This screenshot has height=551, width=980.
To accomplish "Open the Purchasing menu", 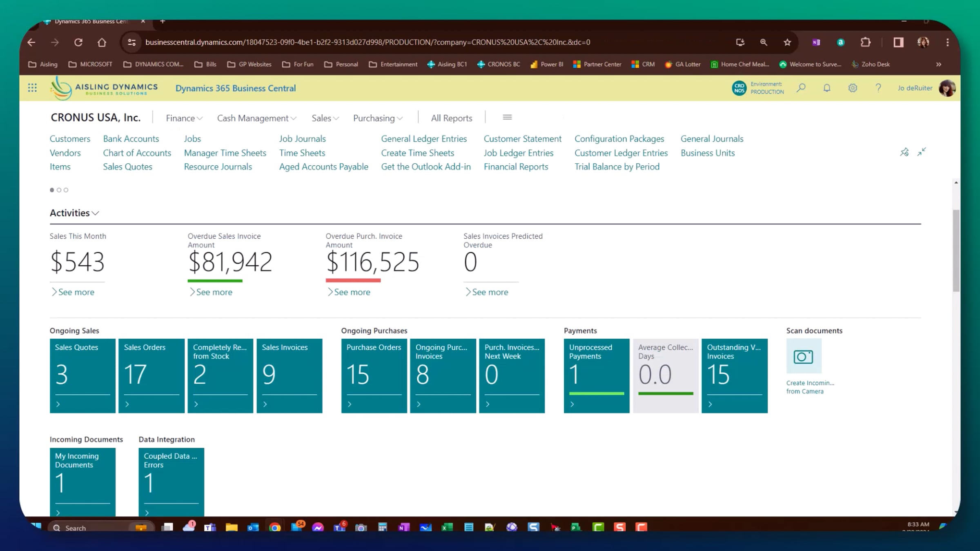I will 378,118.
